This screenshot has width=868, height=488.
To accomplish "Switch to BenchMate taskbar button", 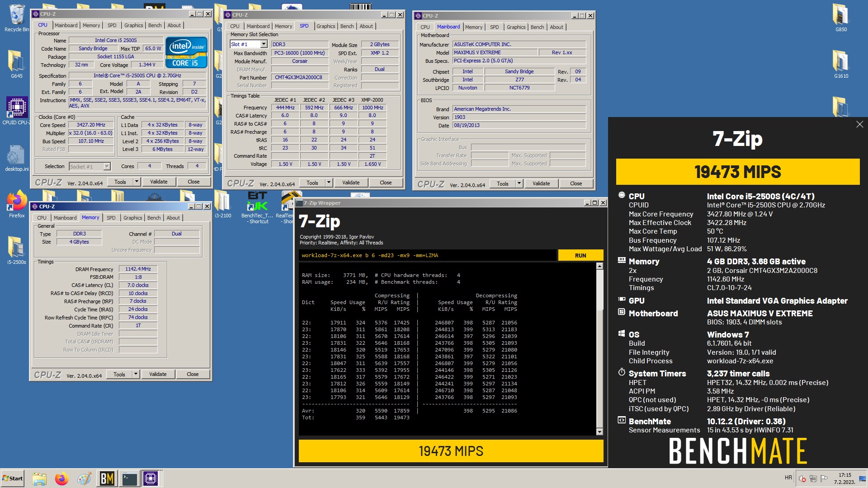I will point(107,479).
